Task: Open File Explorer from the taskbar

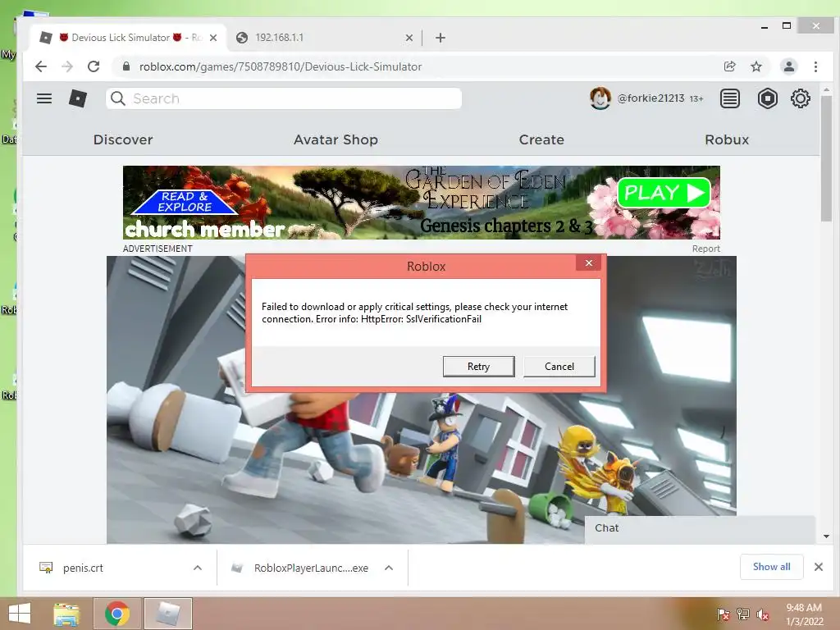Action: 66,614
